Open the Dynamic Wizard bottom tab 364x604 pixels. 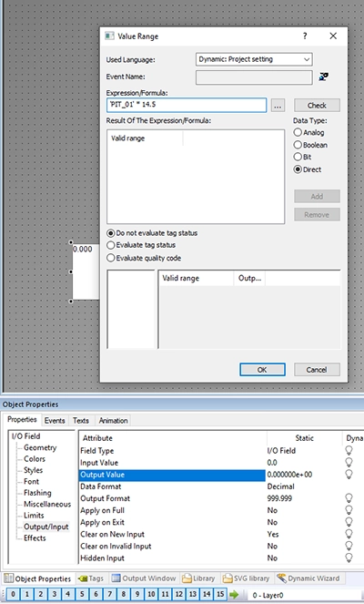(x=308, y=578)
